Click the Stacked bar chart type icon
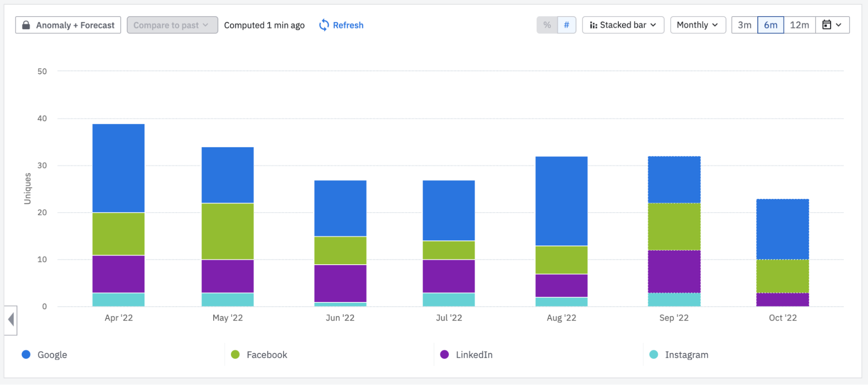868x385 pixels. pyautogui.click(x=593, y=25)
